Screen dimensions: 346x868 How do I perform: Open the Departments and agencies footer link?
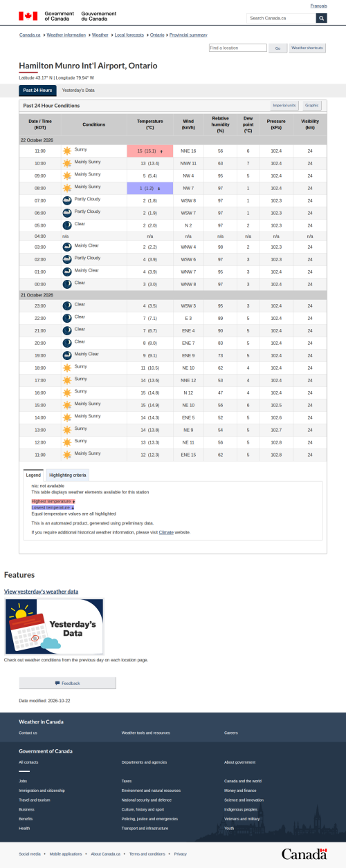click(144, 762)
